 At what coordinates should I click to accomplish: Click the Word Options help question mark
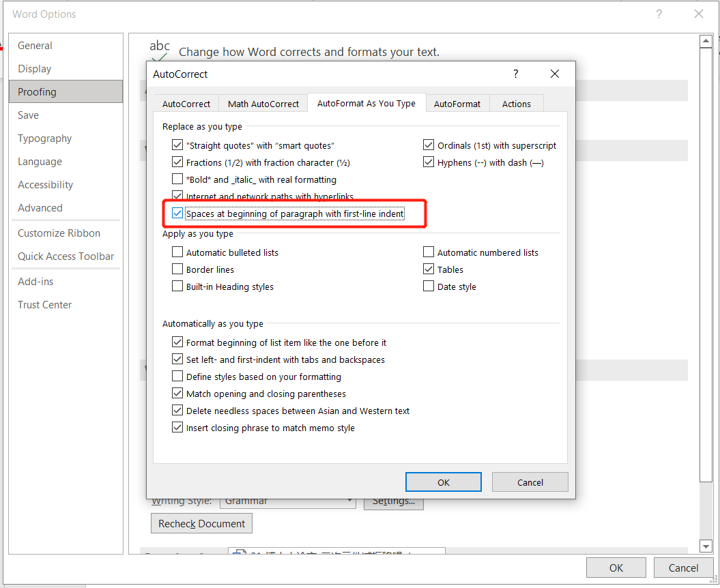click(659, 14)
